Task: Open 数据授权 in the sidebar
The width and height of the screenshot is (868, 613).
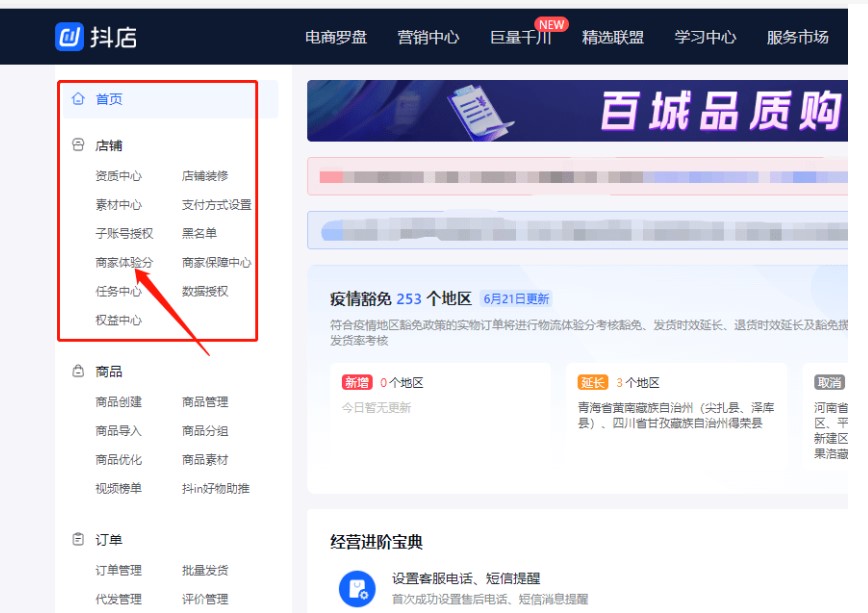Action: click(x=205, y=291)
